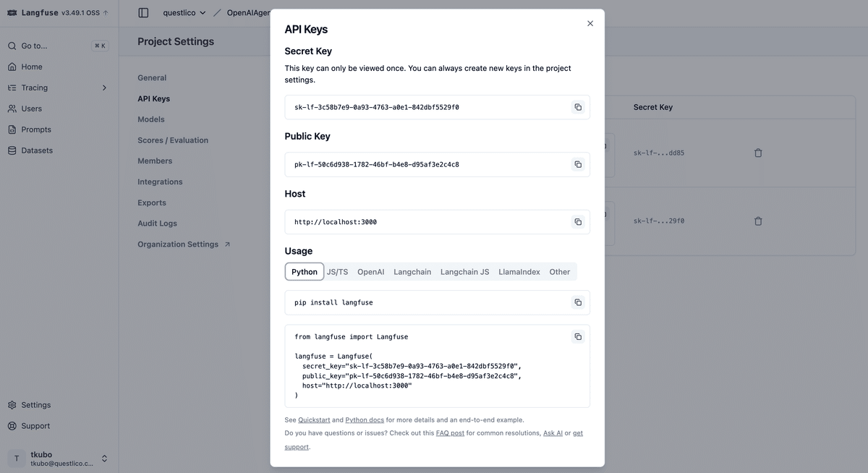Viewport: 868px width, 473px height.
Task: Switch to the JS/TS usage tab
Action: 337,271
